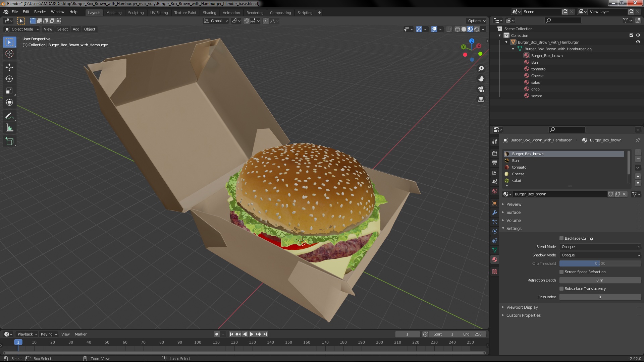
Task: Toggle snapping magnet in header
Action: pos(247,21)
